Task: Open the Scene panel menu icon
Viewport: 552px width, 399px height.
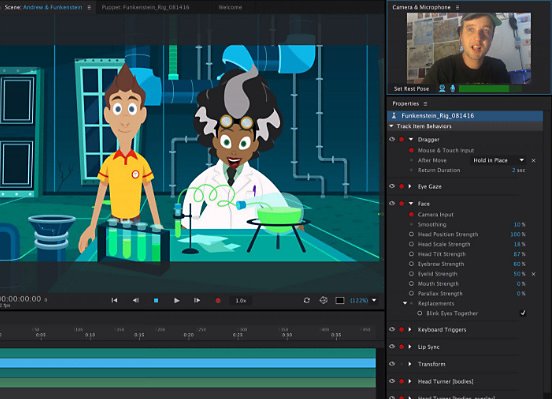Action: (89, 7)
